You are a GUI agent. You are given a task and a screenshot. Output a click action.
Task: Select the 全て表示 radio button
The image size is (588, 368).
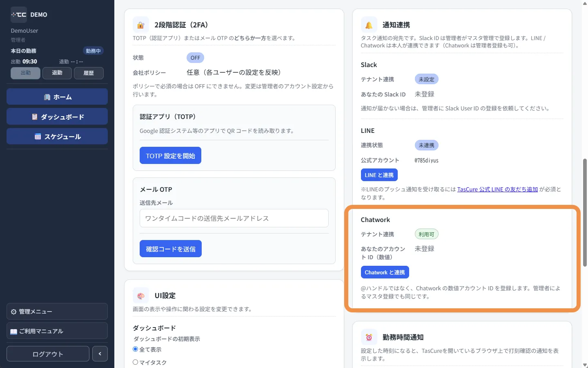136,349
